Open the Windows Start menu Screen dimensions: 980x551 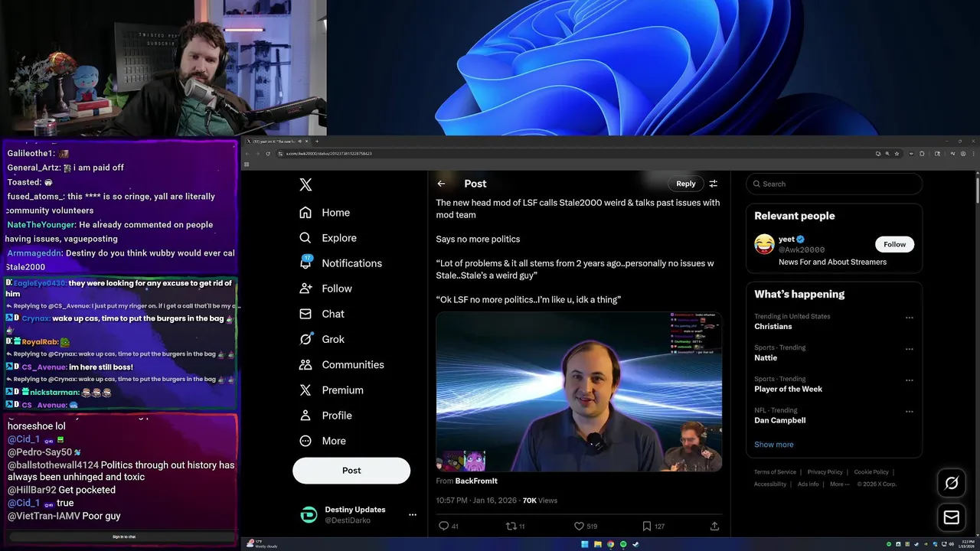(585, 544)
